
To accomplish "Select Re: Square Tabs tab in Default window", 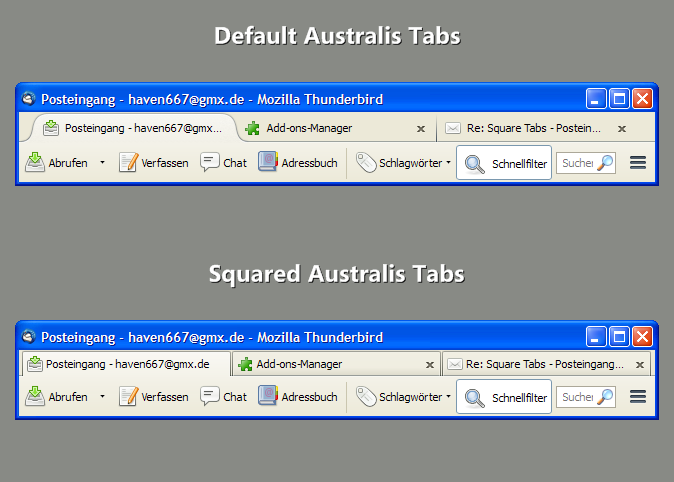I will pos(539,128).
